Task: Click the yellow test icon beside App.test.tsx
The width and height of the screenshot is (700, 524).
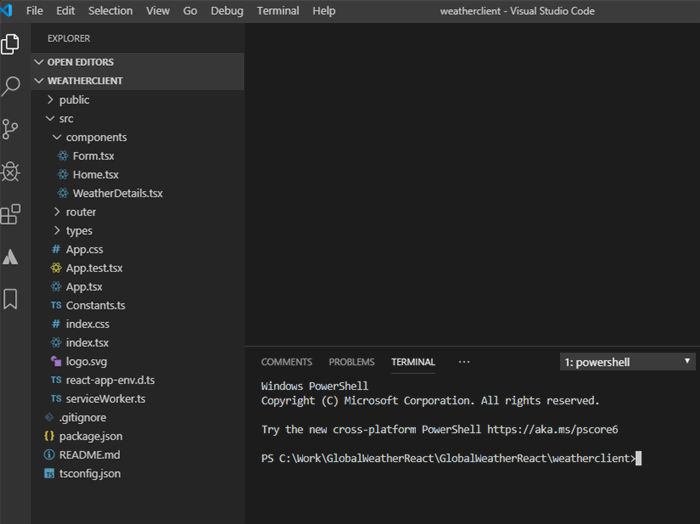Action: (56, 268)
